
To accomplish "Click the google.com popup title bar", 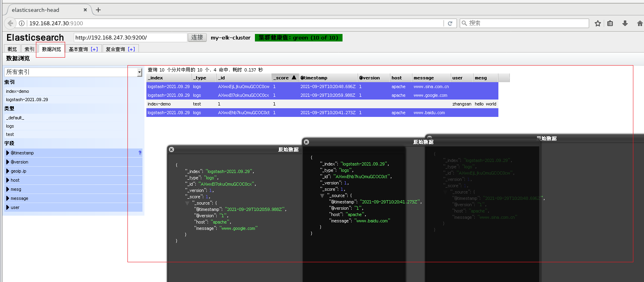I will click(x=235, y=149).
